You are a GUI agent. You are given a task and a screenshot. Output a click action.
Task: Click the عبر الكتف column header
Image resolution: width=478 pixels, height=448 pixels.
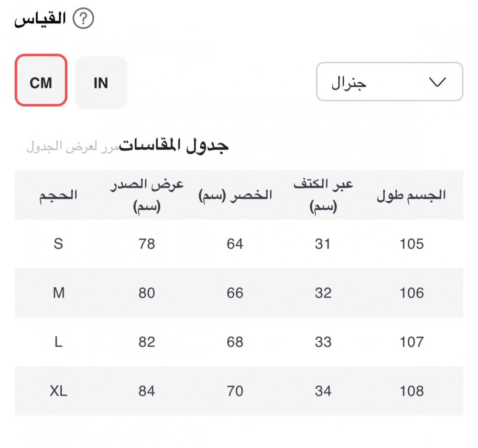(323, 195)
